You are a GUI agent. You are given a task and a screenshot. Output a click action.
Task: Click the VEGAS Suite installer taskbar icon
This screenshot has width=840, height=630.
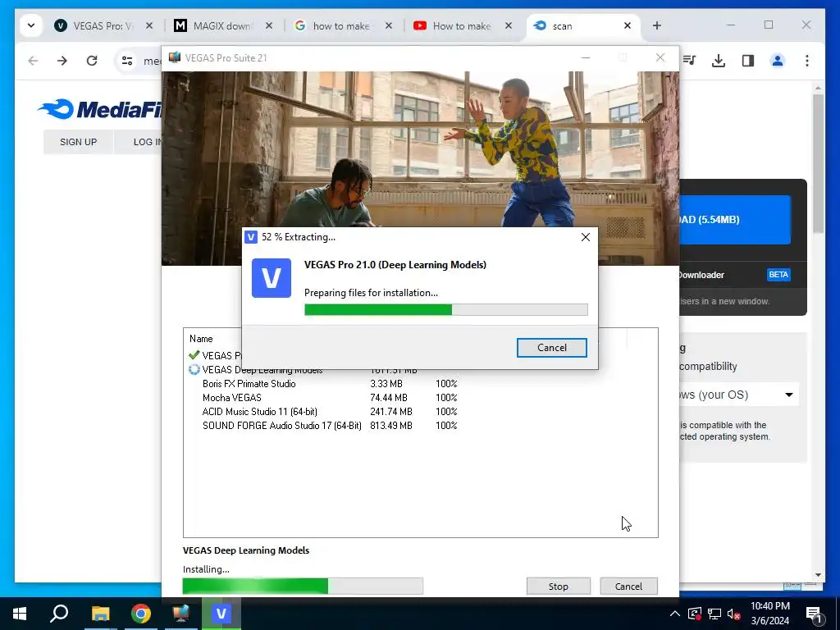coord(181,614)
